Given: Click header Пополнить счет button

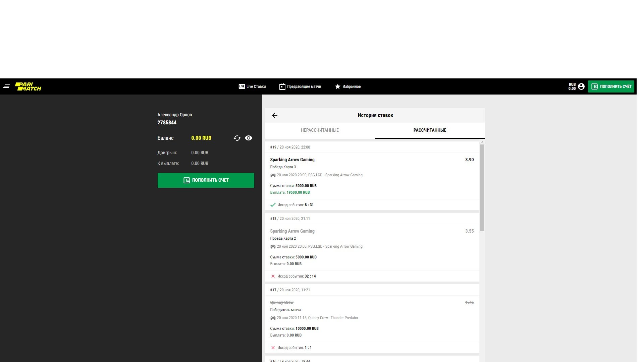Looking at the screenshot, I should tap(611, 86).
